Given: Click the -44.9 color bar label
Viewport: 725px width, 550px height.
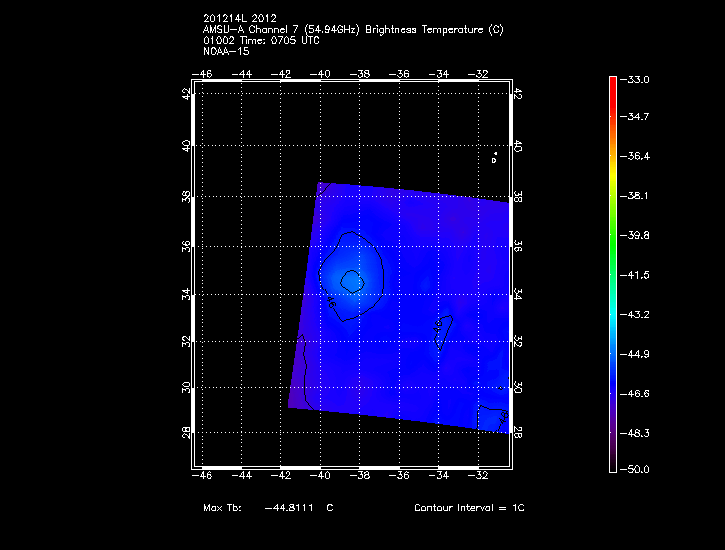Looking at the screenshot, I should [637, 353].
